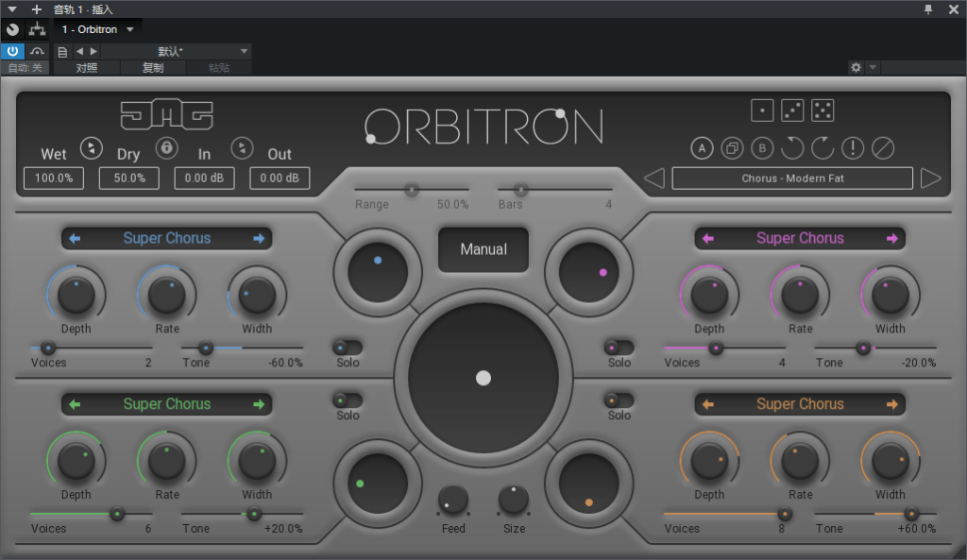Image resolution: width=967 pixels, height=560 pixels.
Task: Toggle the plugin power button off
Action: click(x=12, y=51)
